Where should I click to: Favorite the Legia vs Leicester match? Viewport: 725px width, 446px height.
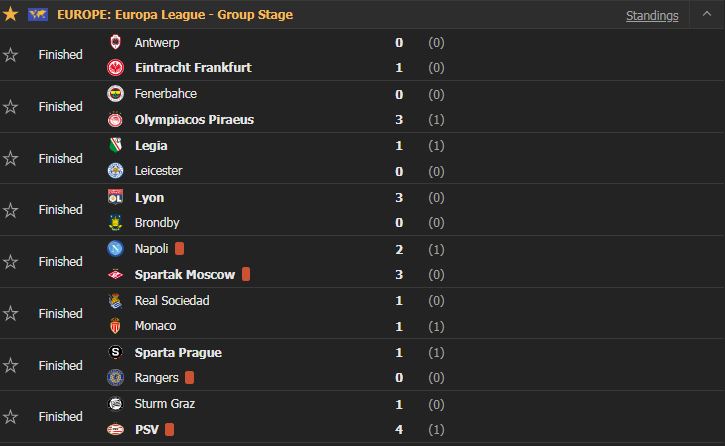pyautogui.click(x=11, y=159)
